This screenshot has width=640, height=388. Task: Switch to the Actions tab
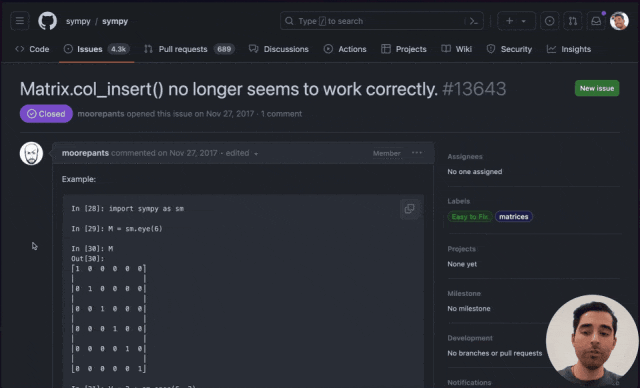tap(345, 49)
